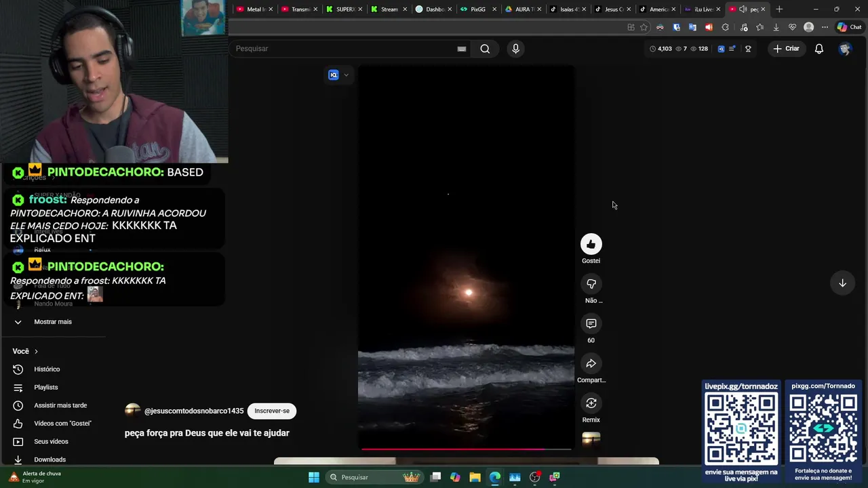Image resolution: width=868 pixels, height=488 pixels.
Task: Open File Explorer from the taskbar
Action: pos(475,477)
